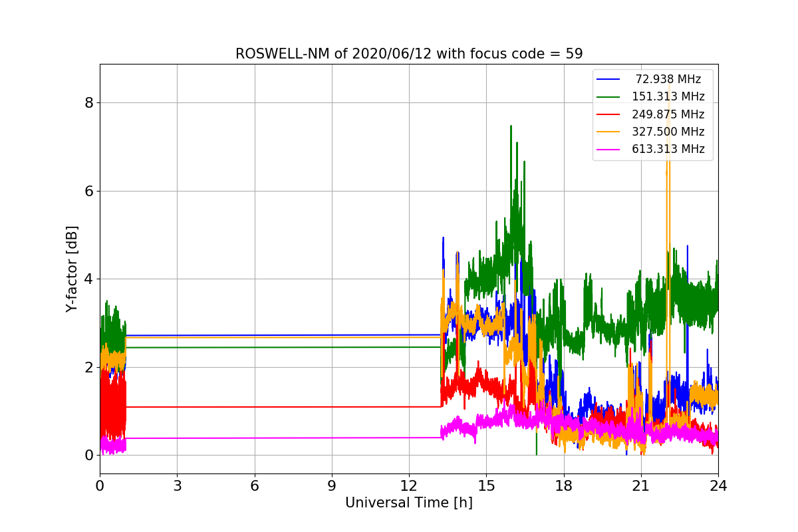The height and width of the screenshot is (532, 798).
Task: Click y-axis tick label 4
Action: (x=88, y=279)
